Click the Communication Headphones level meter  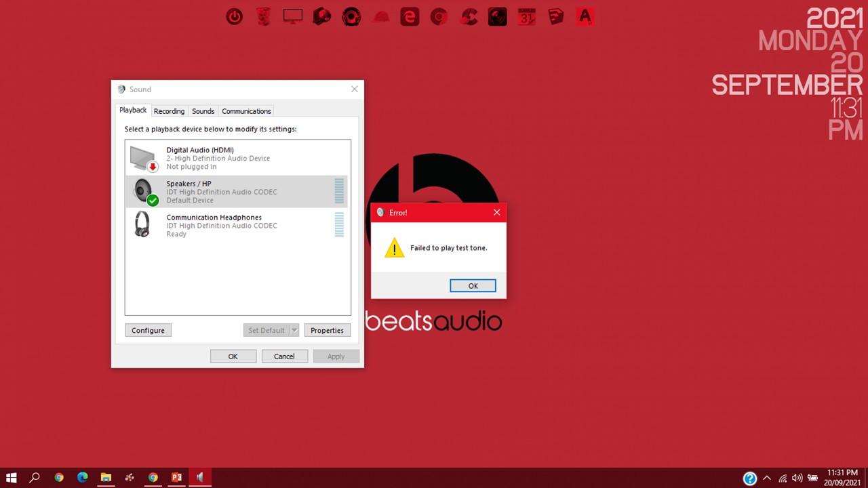pos(339,225)
